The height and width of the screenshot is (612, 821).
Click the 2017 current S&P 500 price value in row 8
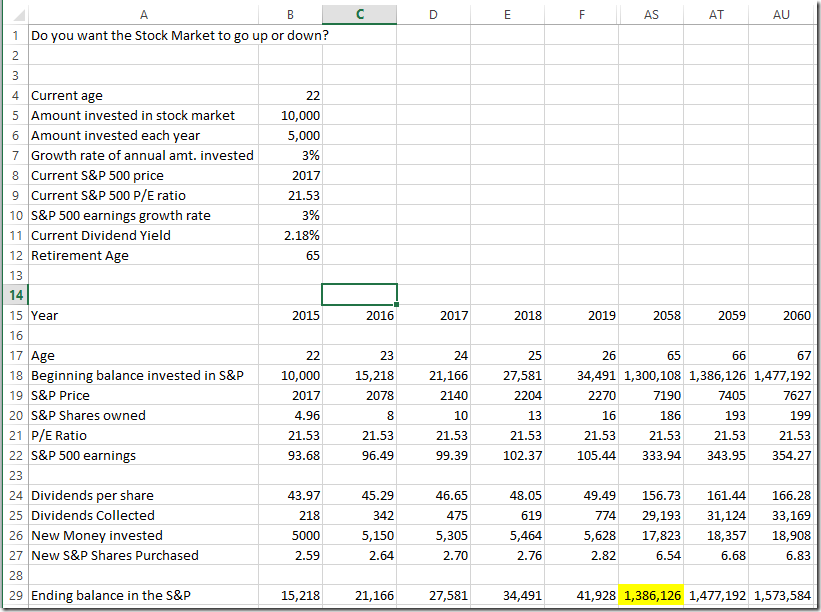(291, 175)
